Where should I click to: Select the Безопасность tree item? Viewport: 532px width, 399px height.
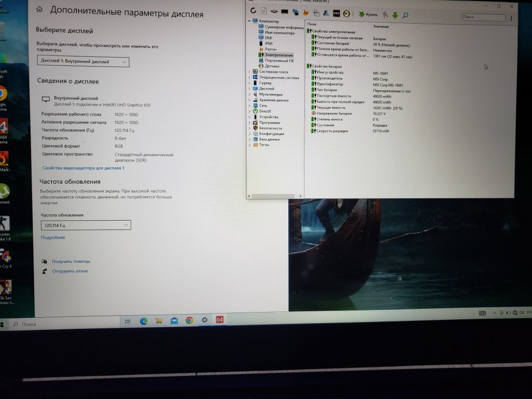[268, 128]
